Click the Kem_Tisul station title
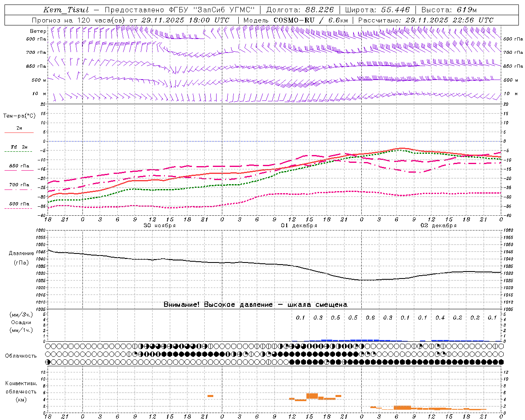Viewport: 525px width, 420px height. 66,10
